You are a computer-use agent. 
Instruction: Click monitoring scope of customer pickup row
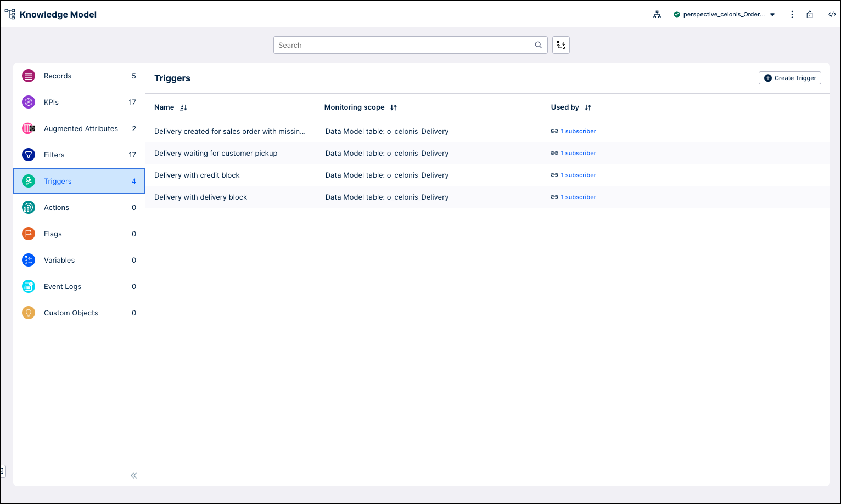pyautogui.click(x=387, y=153)
